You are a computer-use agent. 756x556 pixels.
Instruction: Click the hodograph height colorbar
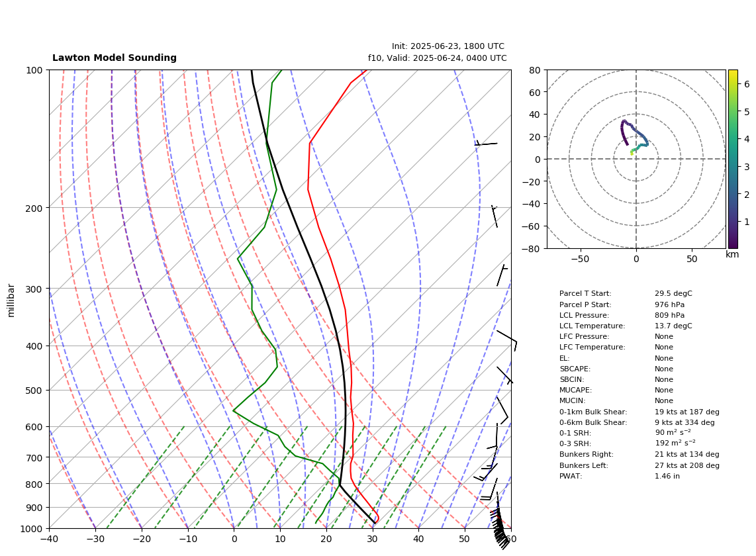[x=733, y=159]
